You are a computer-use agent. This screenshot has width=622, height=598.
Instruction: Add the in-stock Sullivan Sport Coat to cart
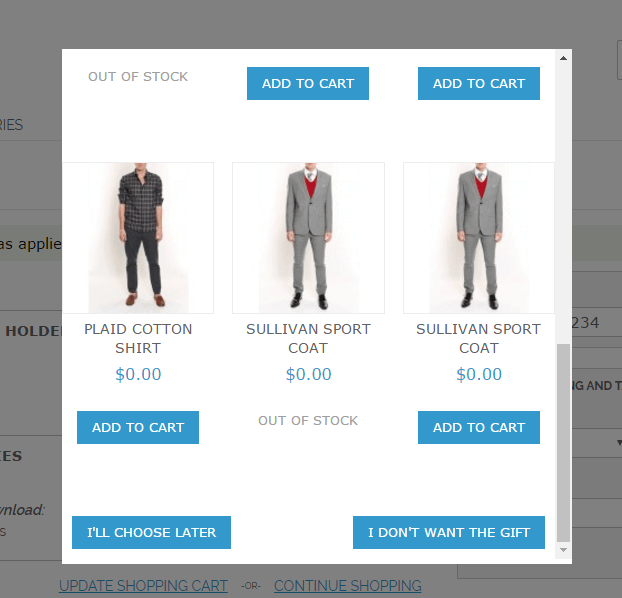(479, 427)
